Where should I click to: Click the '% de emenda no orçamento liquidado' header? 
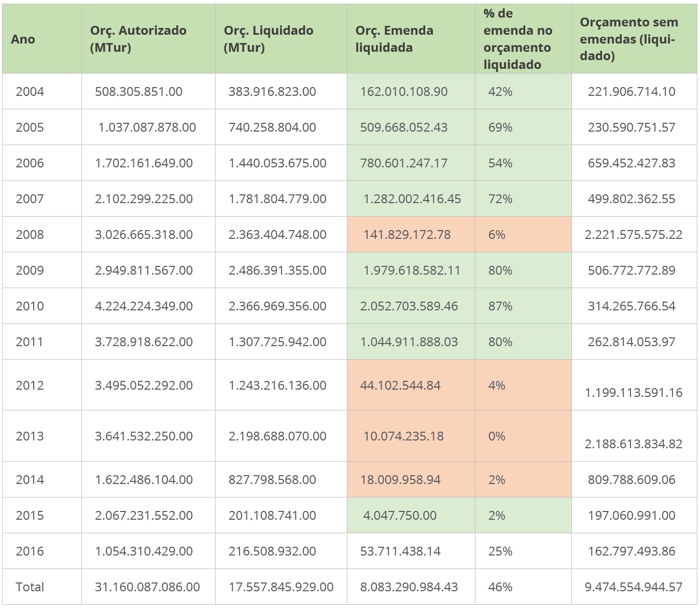[517, 39]
